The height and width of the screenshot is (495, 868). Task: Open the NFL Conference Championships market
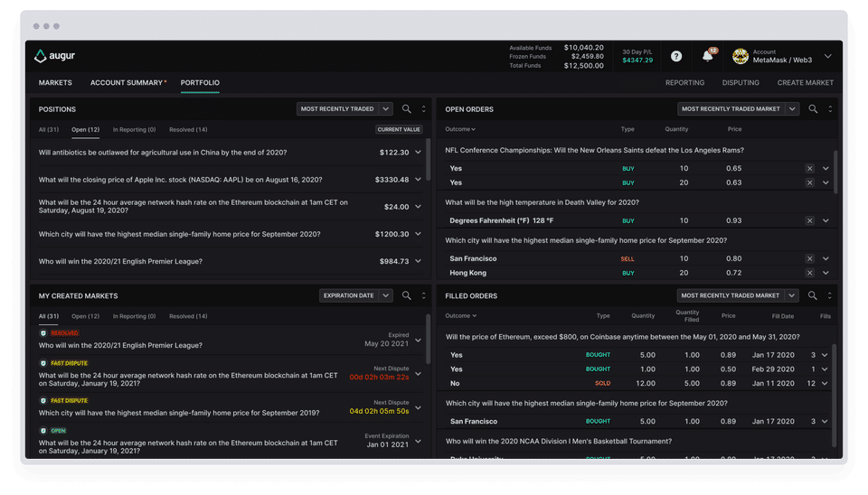click(594, 150)
